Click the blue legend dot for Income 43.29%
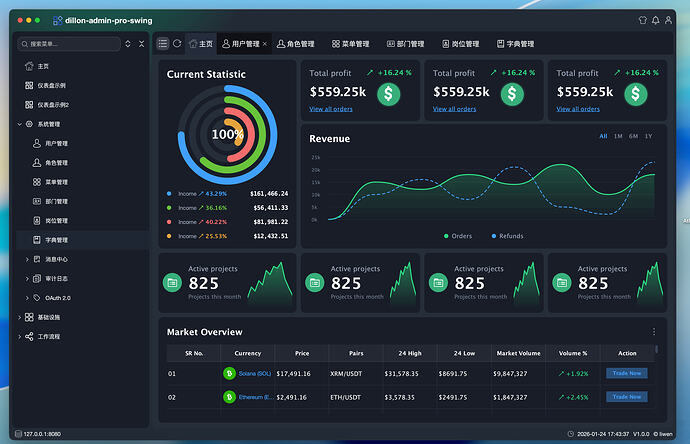Viewport: 690px width, 444px height. click(169, 194)
